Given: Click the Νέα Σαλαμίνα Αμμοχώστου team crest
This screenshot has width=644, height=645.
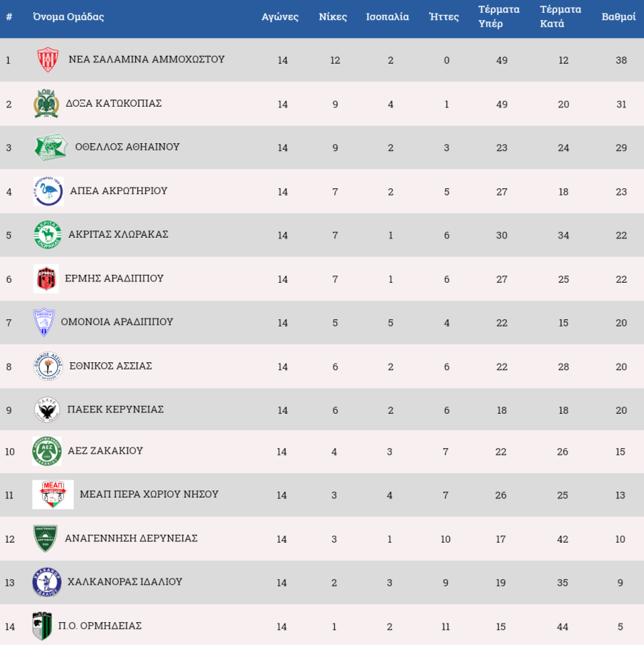Looking at the screenshot, I should pos(48,59).
